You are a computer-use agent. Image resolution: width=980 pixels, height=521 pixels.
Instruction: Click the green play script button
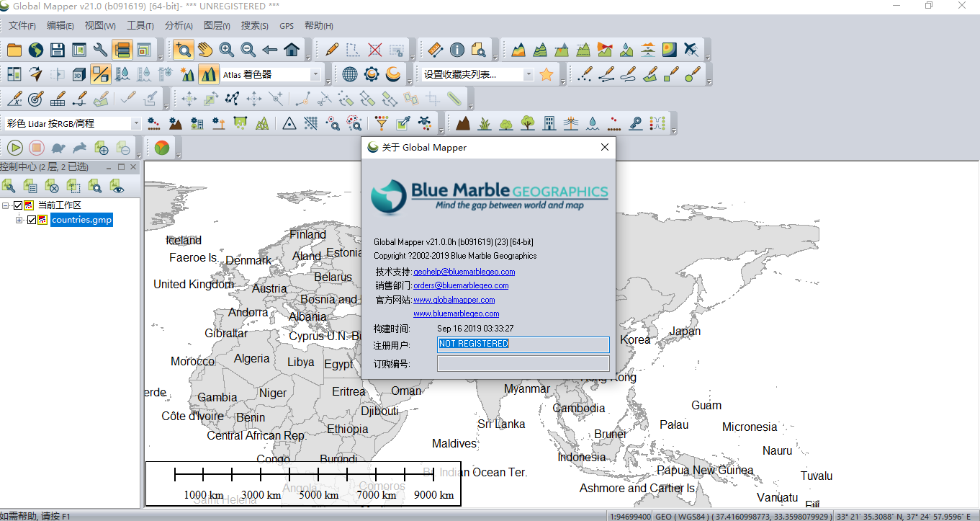[15, 148]
